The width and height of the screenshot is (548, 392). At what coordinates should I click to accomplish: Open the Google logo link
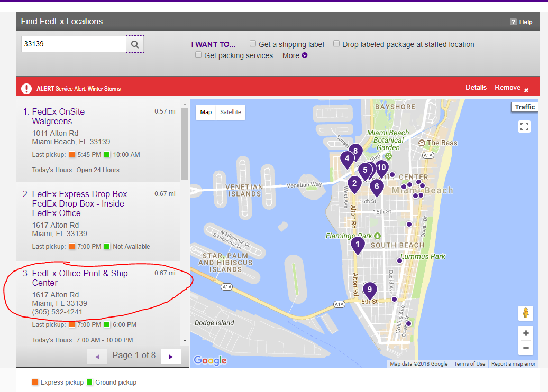[210, 360]
